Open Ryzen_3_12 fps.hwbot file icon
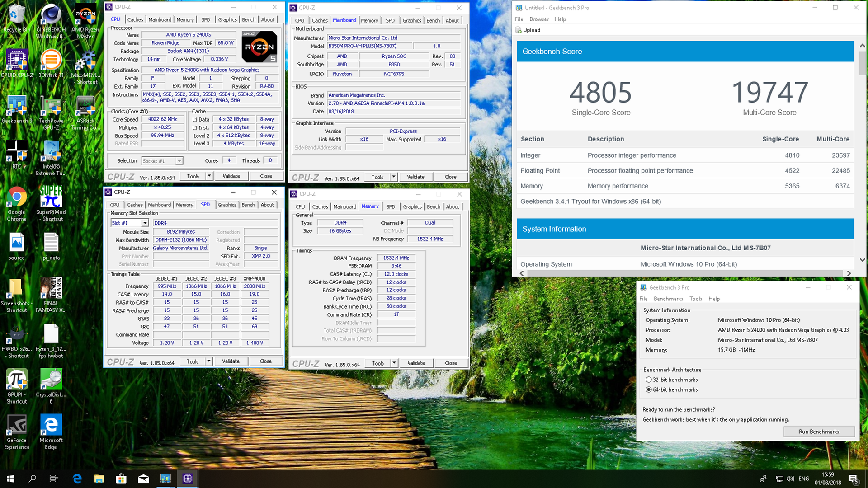868x488 pixels. (x=51, y=341)
